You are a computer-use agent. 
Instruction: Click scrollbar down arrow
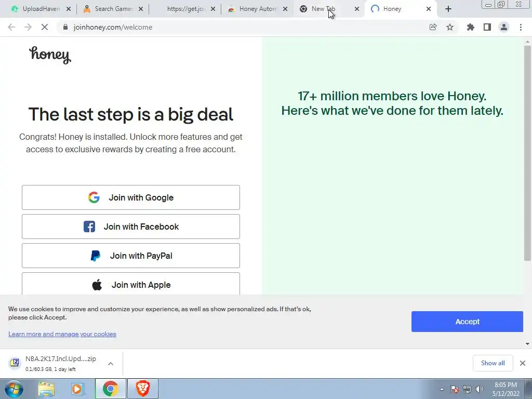pos(527,344)
